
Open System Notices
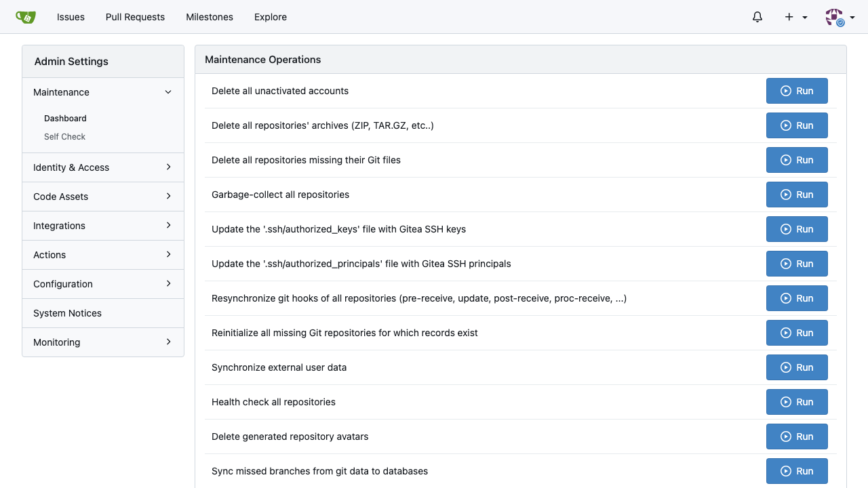[x=103, y=313]
